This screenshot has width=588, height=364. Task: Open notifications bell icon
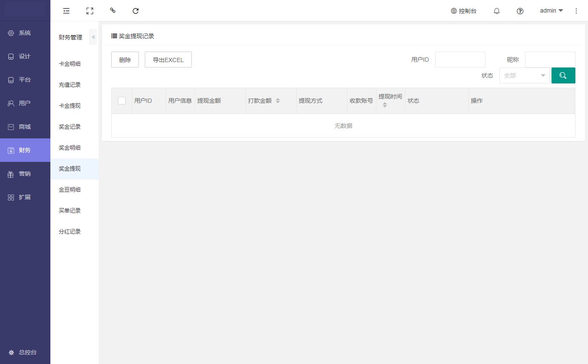coord(497,11)
